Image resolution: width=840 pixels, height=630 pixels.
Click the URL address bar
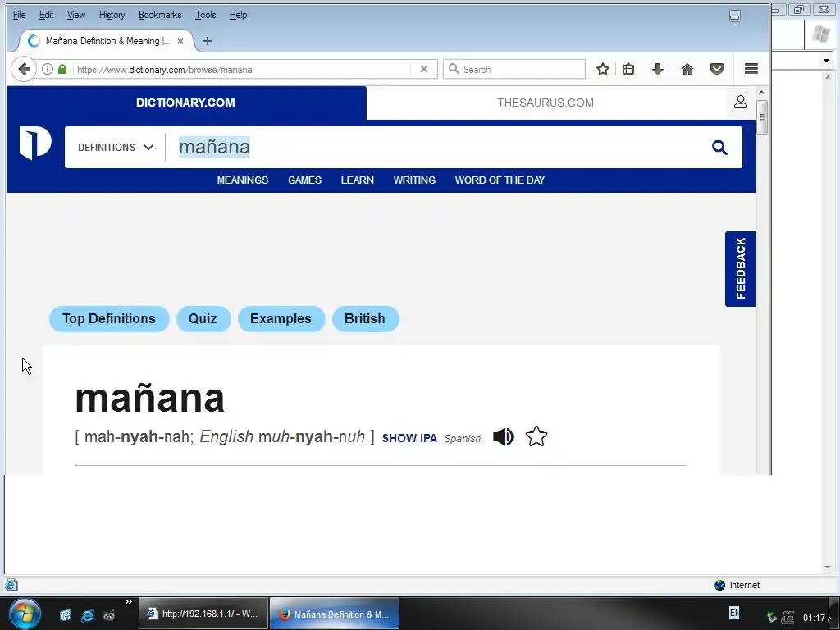point(241,69)
